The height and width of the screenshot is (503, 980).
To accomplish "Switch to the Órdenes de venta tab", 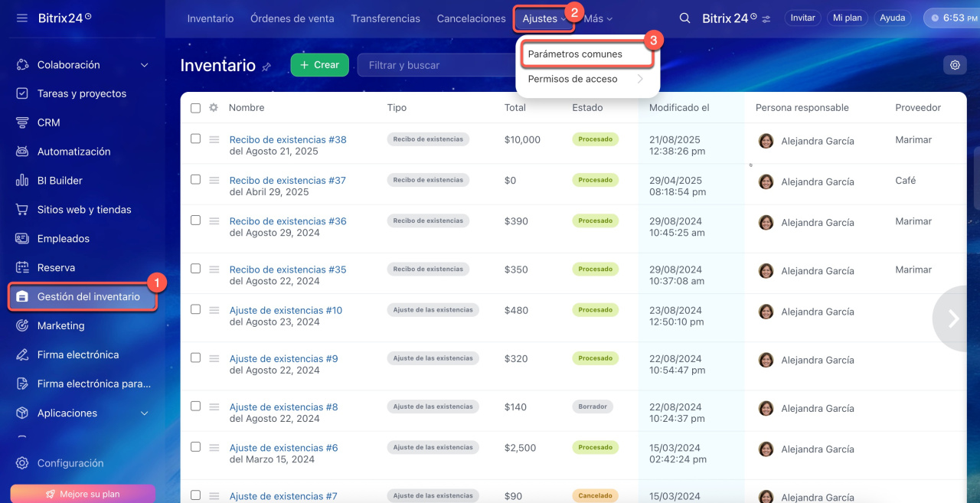I will pyautogui.click(x=292, y=18).
